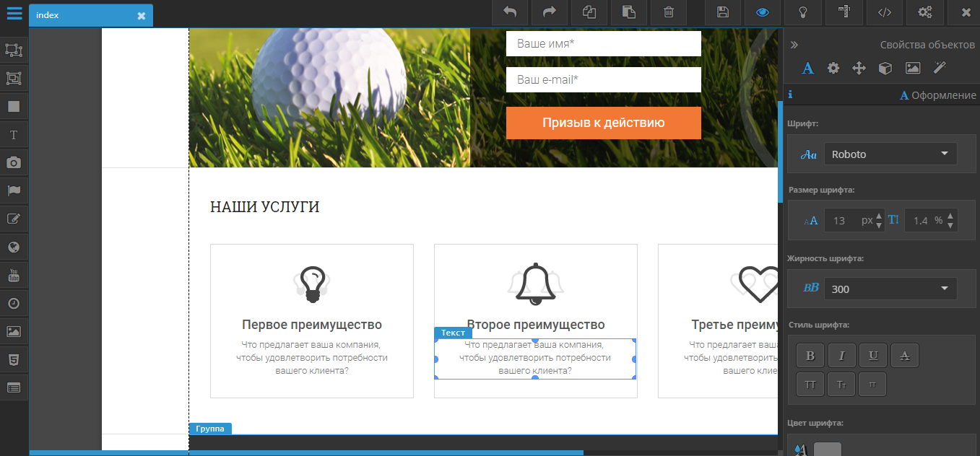This screenshot has height=456, width=980.
Task: Open the font color swatch
Action: pos(828,450)
